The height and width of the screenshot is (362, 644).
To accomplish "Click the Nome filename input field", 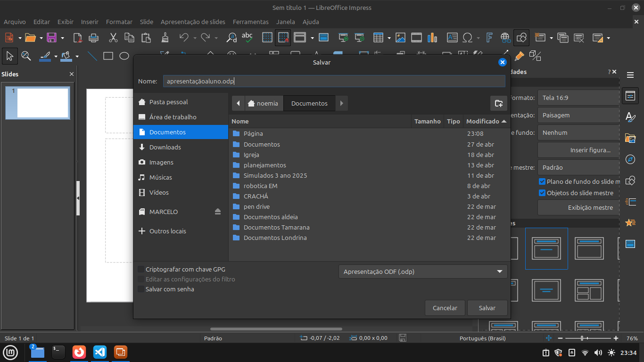I will tap(334, 81).
